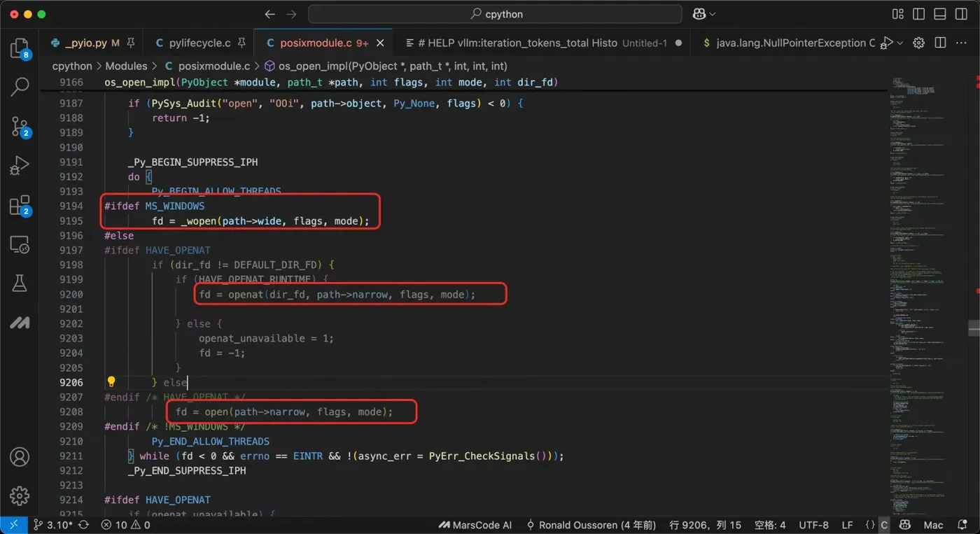Select cpython in the breadcrumb
This screenshot has height=534, width=980.
(x=72, y=66)
